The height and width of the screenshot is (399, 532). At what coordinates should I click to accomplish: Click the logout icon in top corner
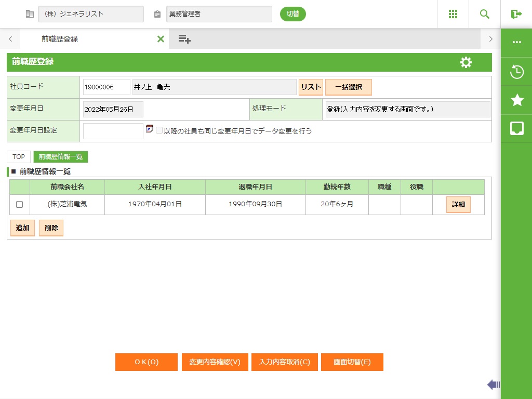[516, 14]
